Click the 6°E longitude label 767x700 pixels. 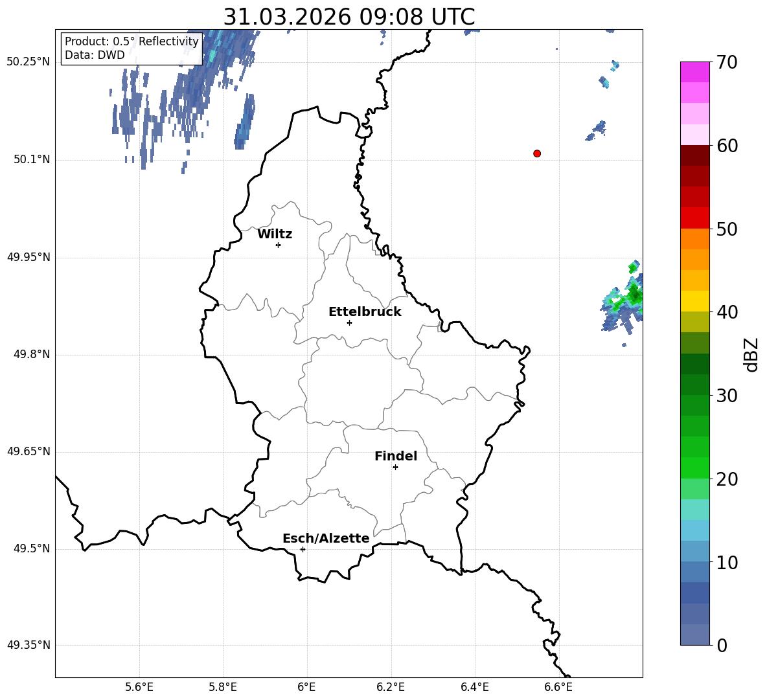(306, 687)
